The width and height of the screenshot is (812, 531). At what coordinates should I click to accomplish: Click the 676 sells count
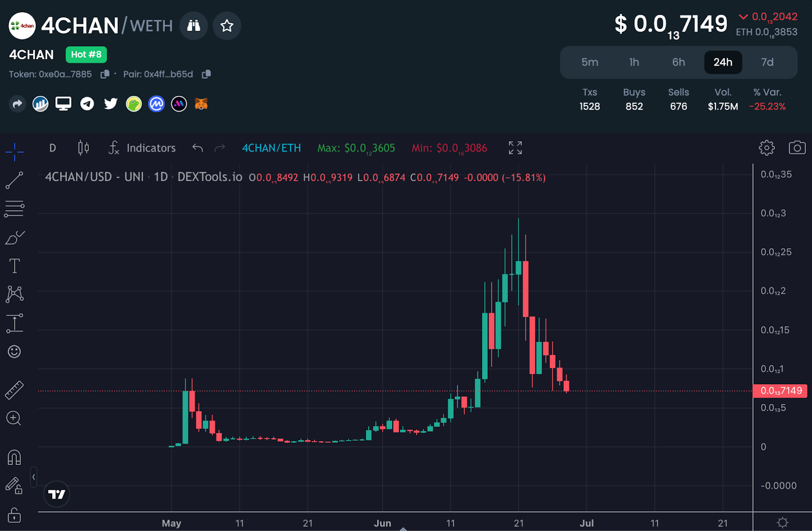click(679, 107)
